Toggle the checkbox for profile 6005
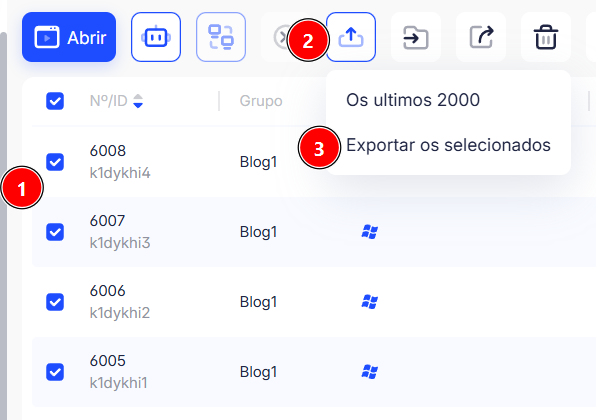Image resolution: width=596 pixels, height=420 pixels. pos(55,372)
